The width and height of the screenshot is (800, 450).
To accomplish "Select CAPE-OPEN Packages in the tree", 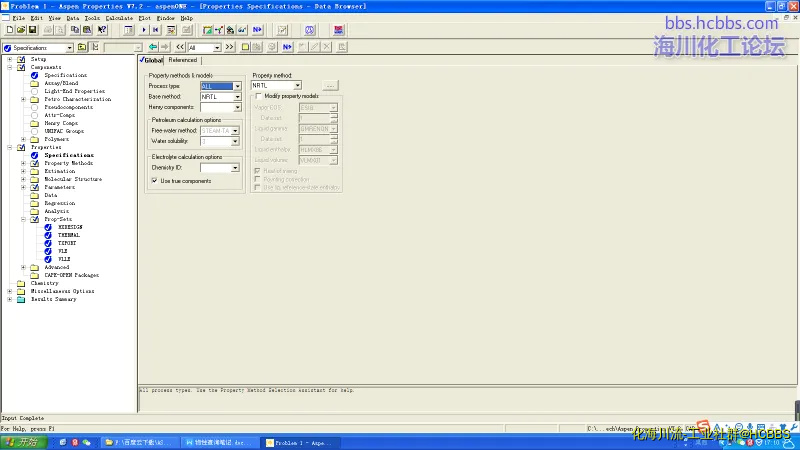I will point(71,275).
